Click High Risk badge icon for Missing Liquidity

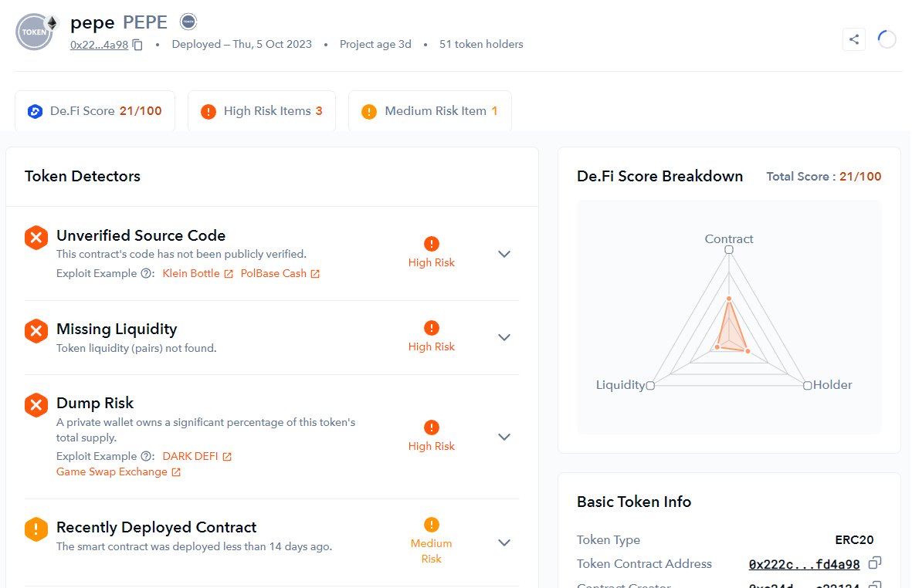click(x=432, y=328)
